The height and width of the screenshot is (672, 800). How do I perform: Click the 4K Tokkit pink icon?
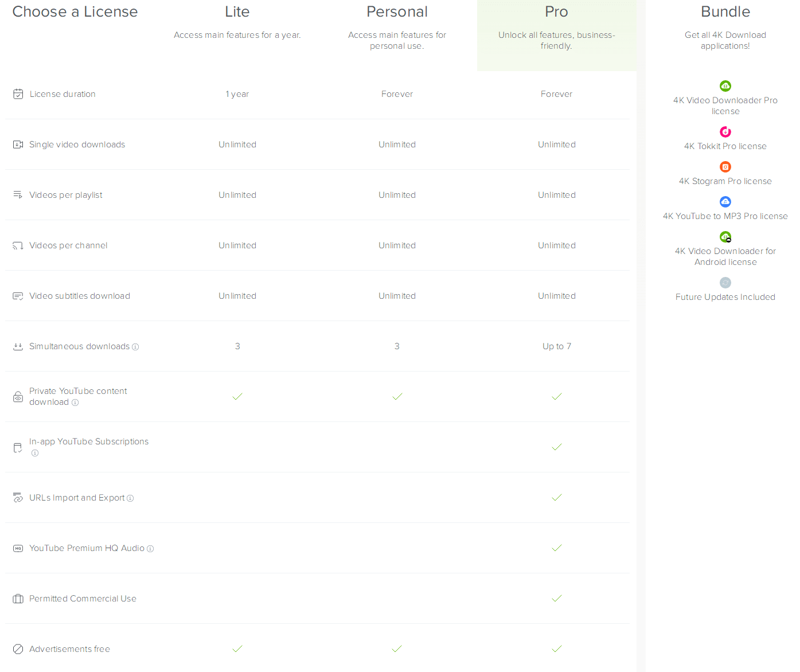coord(725,132)
